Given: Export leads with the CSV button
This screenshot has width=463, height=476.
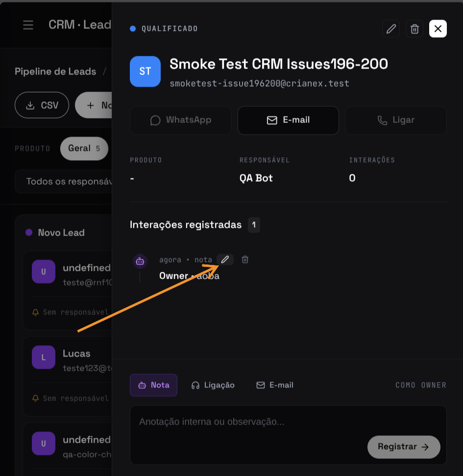Looking at the screenshot, I should click(42, 105).
